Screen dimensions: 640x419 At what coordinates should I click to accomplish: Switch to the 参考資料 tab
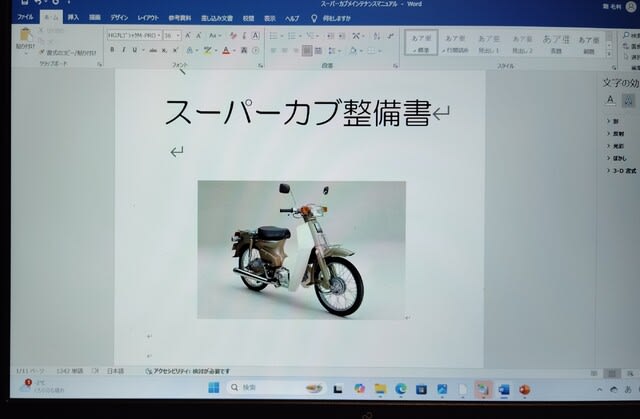tap(180, 18)
